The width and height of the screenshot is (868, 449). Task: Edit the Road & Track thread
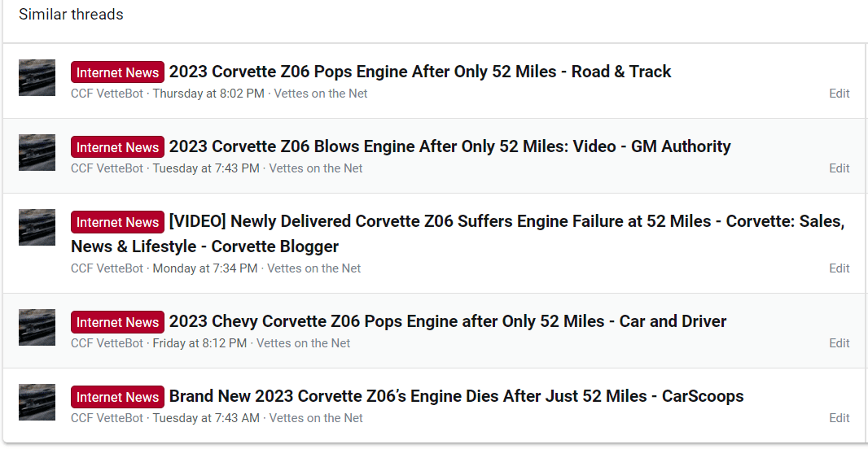(x=839, y=94)
